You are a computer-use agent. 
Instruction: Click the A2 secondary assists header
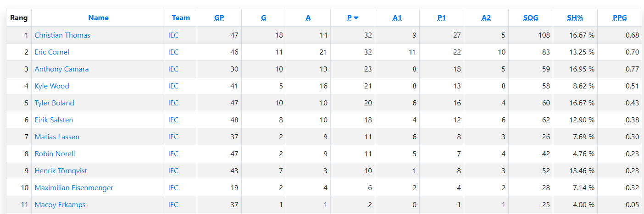click(486, 18)
